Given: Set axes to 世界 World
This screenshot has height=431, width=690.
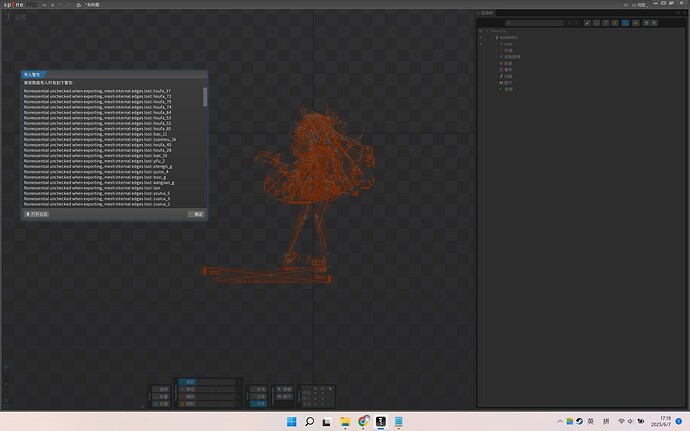Looking at the screenshot, I should [258, 404].
